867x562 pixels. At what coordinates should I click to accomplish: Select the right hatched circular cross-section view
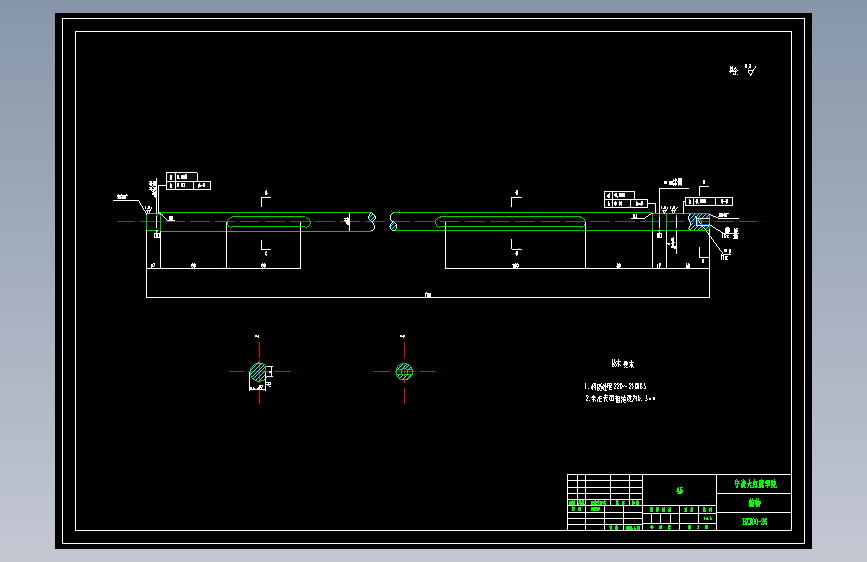coord(404,372)
